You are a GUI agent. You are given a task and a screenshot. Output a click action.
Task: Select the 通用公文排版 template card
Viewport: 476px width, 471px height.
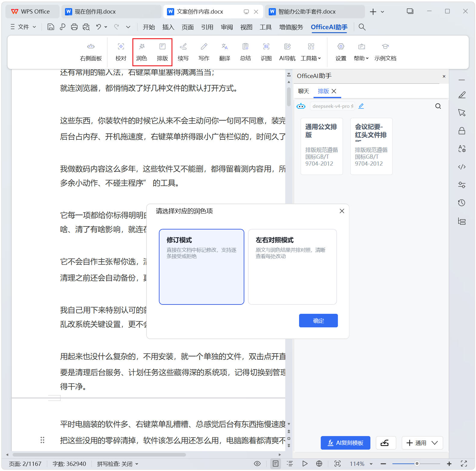(322, 146)
